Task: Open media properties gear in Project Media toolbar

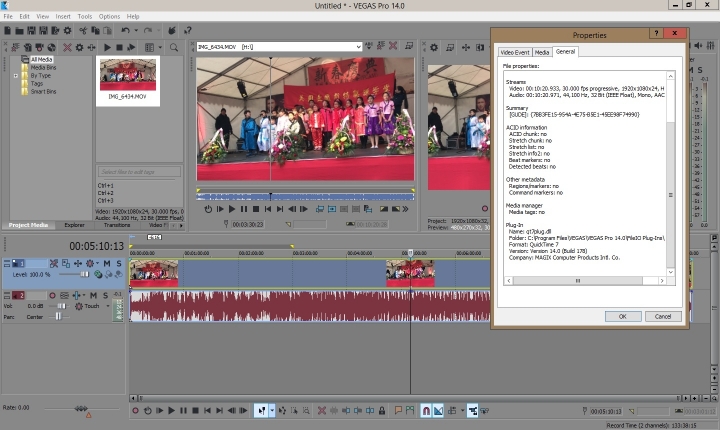Action: (x=79, y=47)
